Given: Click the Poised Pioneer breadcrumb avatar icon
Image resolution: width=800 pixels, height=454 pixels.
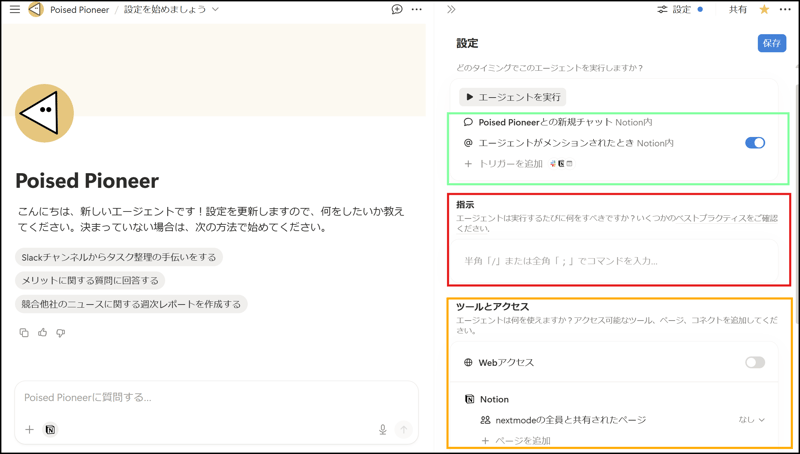Looking at the screenshot, I should pyautogui.click(x=36, y=9).
